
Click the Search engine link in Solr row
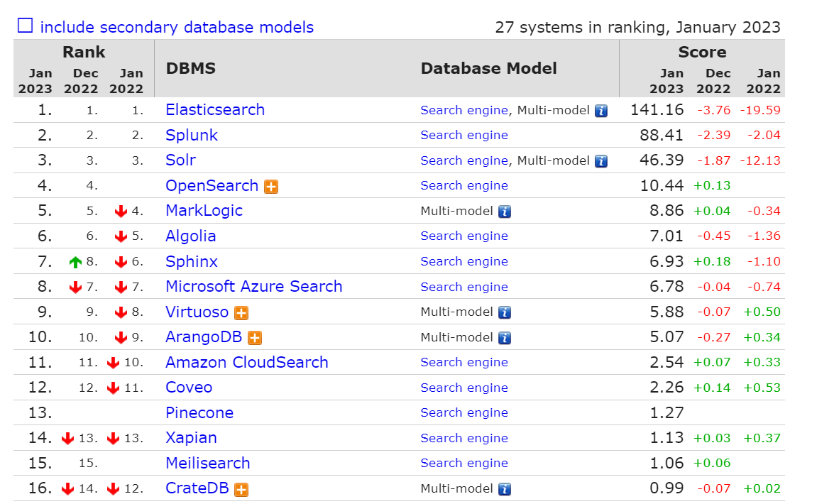coord(463,160)
